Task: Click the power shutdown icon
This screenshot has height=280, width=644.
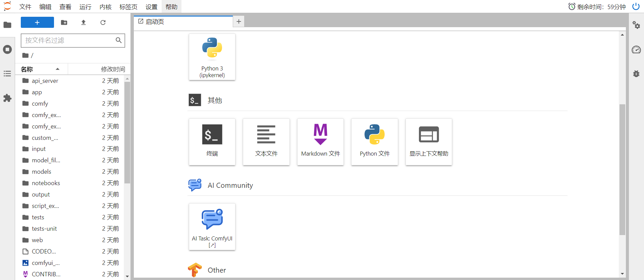Action: point(636,7)
